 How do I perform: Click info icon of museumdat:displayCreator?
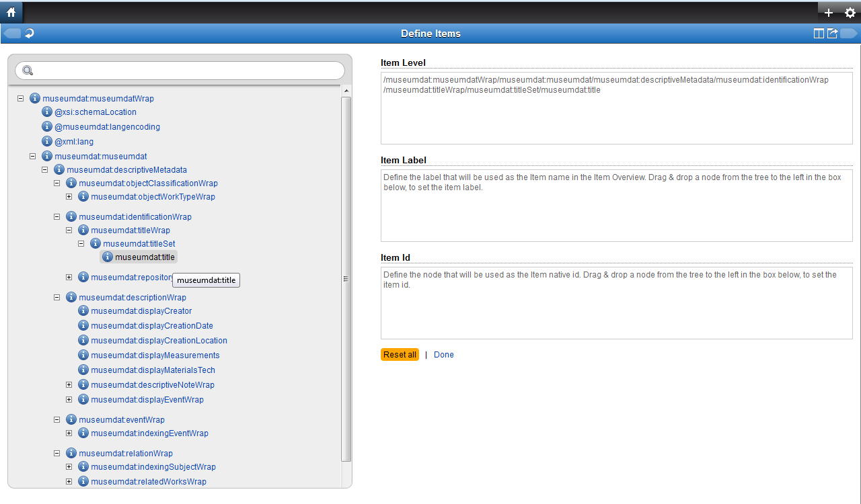coord(83,310)
